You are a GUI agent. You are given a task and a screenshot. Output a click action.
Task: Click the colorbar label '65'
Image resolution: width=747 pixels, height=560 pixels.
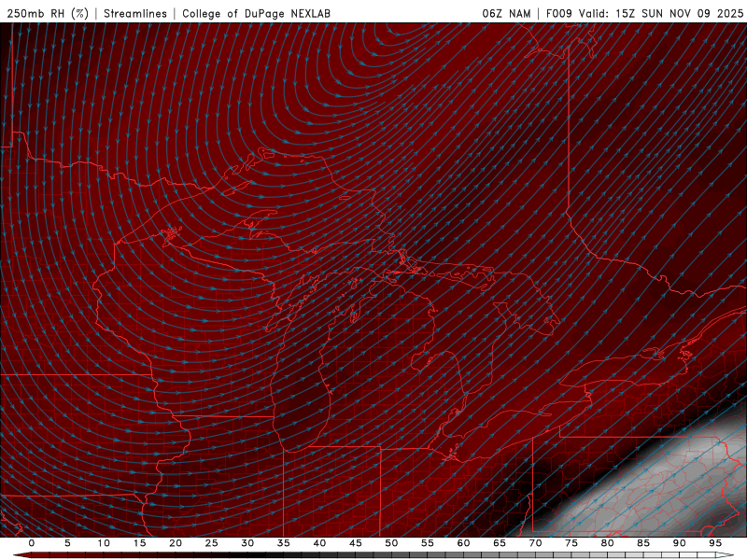500,543
